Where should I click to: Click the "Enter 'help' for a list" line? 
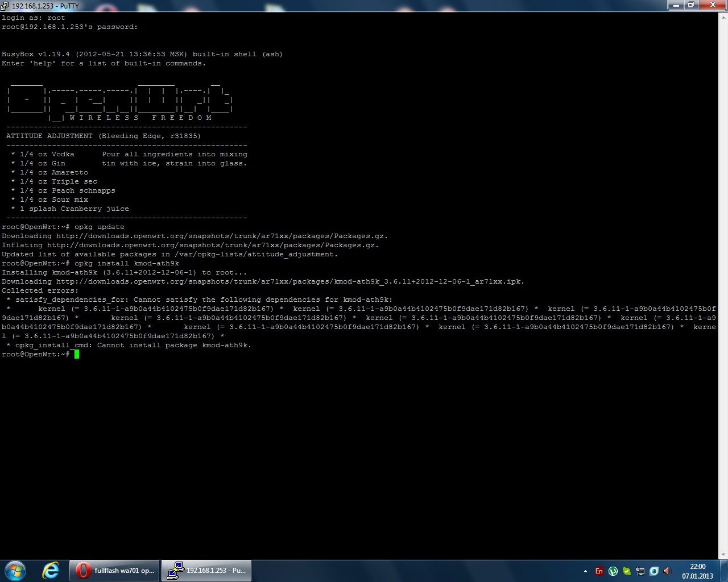click(104, 63)
